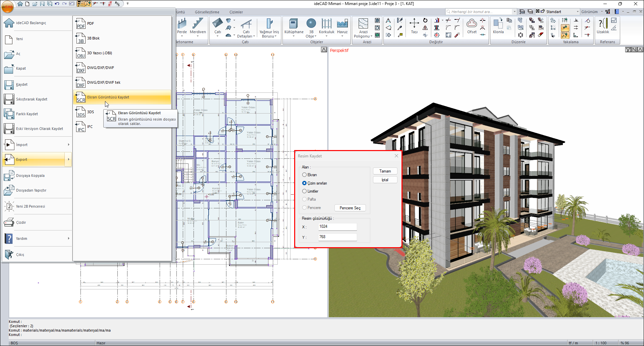Viewport: 644px width, 346px height.
Task: Click ideCAD Başlangıç menu item
Action: click(37, 23)
